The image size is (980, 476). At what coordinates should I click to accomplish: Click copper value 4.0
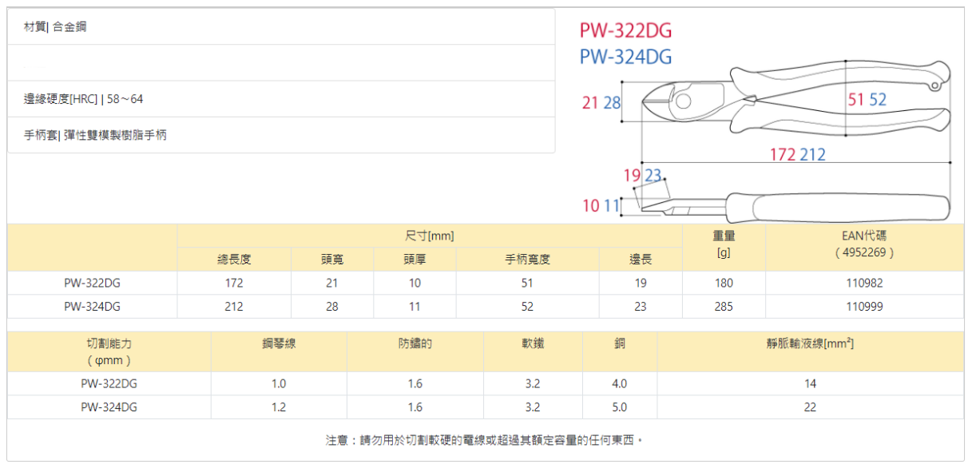[x=620, y=383]
